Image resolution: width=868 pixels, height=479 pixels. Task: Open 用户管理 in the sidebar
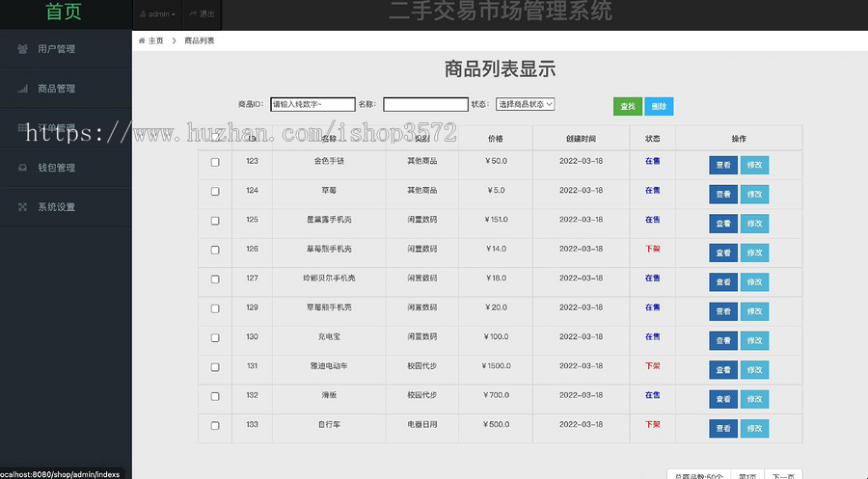pyautogui.click(x=66, y=49)
